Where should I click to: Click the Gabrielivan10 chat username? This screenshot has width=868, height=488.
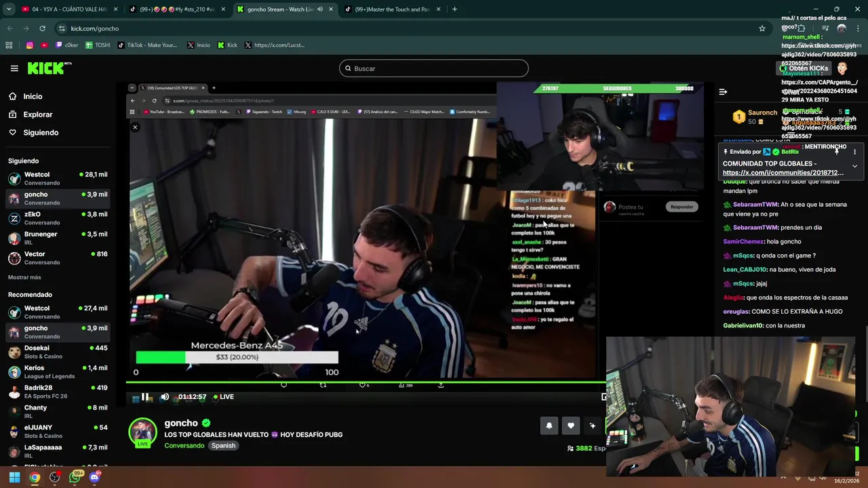coord(743,326)
